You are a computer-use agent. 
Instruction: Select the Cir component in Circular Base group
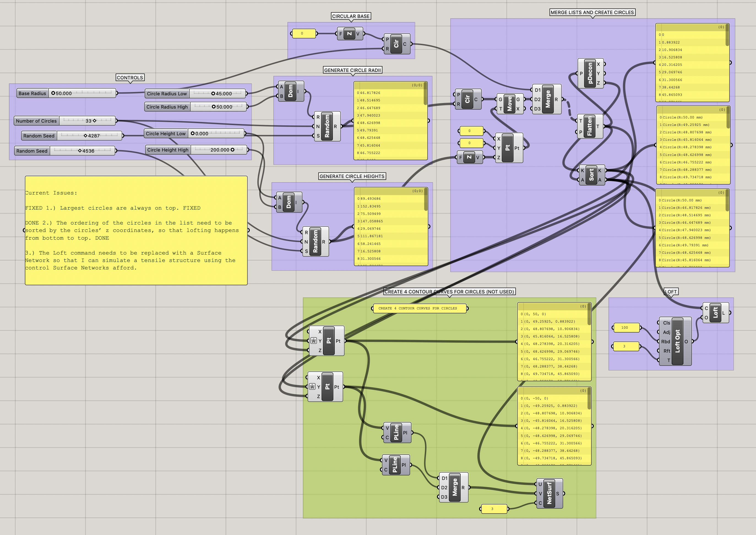click(396, 44)
